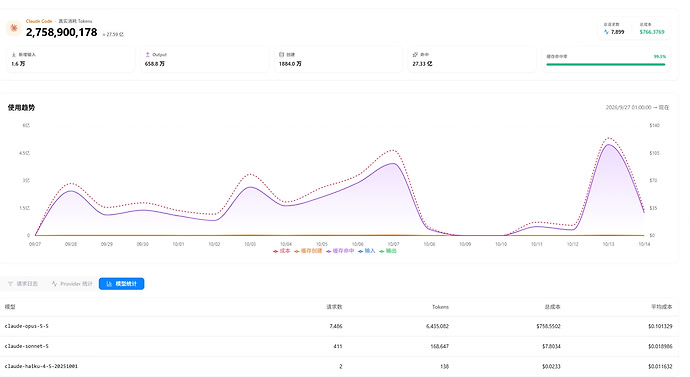
Task: Click the 使用趋势 chart title
Action: pos(21,107)
